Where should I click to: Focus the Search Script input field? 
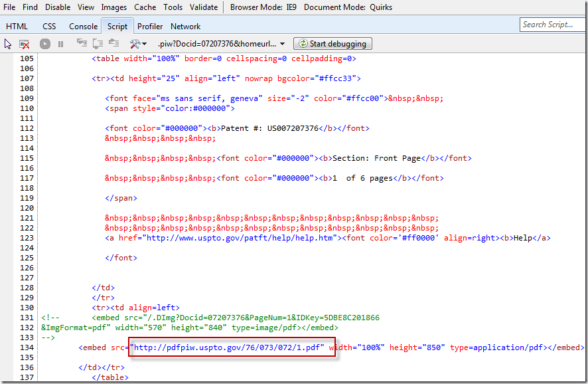click(x=553, y=25)
